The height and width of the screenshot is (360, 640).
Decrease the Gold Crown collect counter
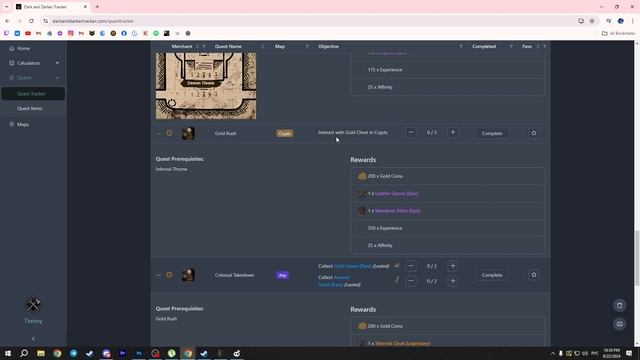click(x=411, y=266)
